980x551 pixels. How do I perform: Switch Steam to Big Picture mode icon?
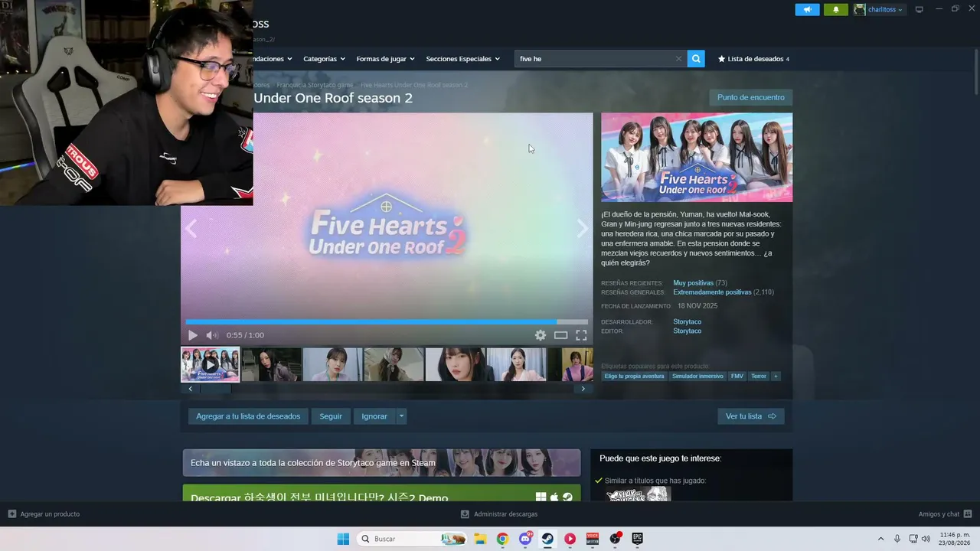coord(920,9)
